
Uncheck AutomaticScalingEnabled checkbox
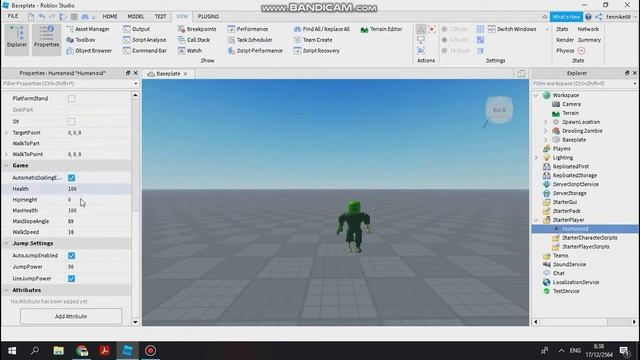(x=71, y=178)
